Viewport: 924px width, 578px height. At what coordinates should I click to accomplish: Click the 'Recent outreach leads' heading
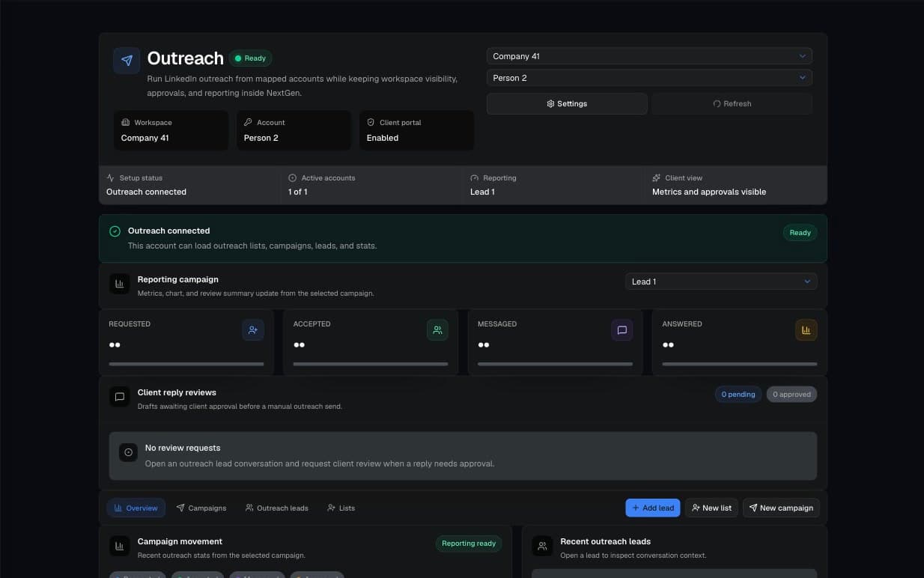tap(606, 541)
